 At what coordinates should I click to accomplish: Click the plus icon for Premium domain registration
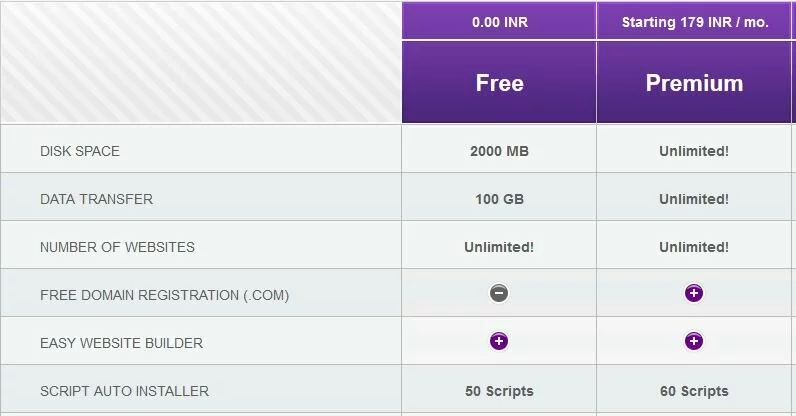click(x=693, y=293)
